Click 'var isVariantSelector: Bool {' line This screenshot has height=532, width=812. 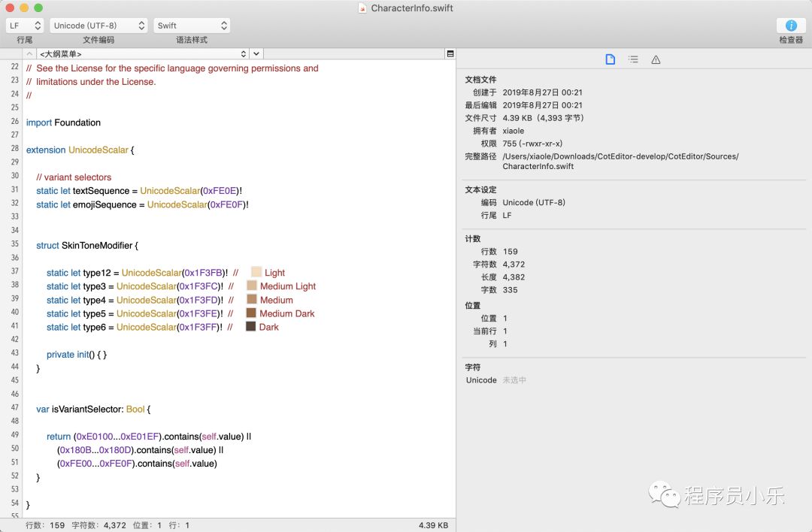point(93,410)
